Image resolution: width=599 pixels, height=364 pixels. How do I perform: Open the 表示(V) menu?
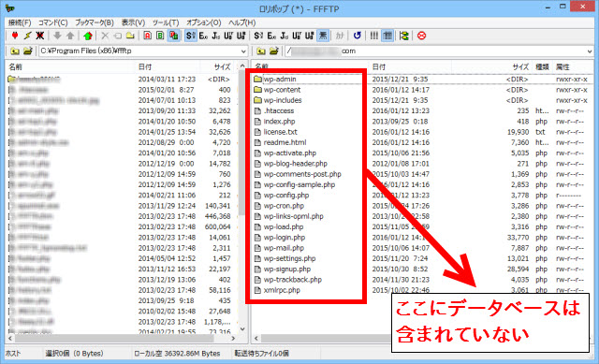pyautogui.click(x=133, y=22)
